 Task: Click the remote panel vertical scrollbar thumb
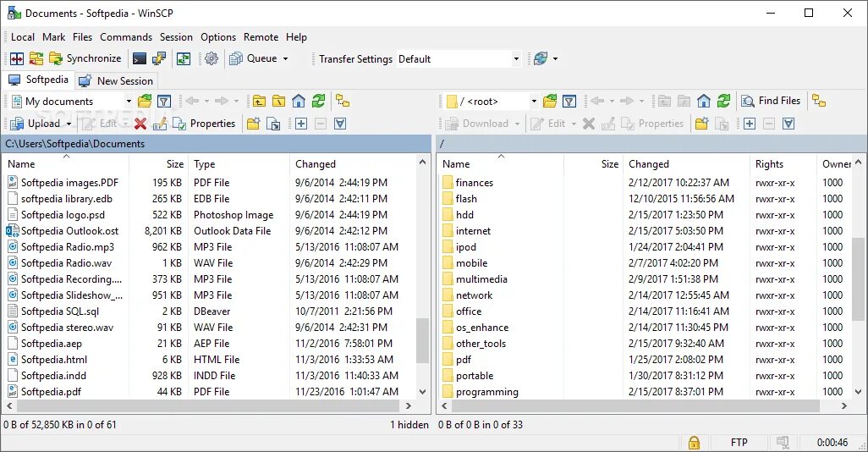(858, 278)
